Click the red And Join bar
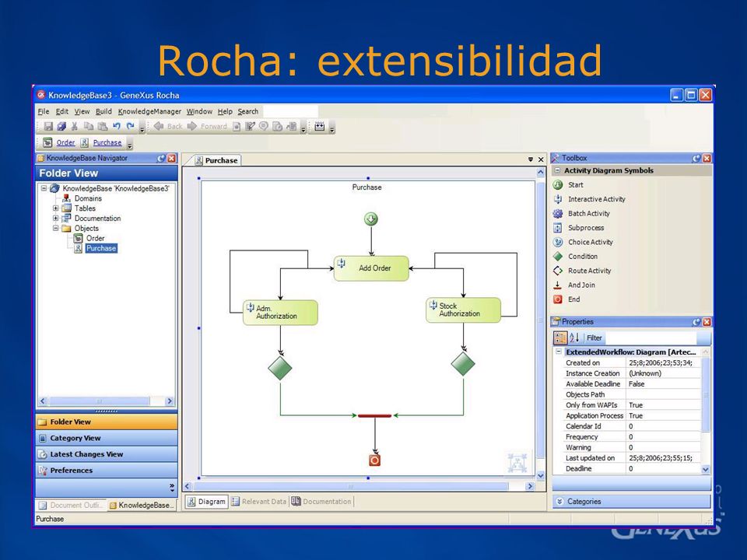 point(374,415)
